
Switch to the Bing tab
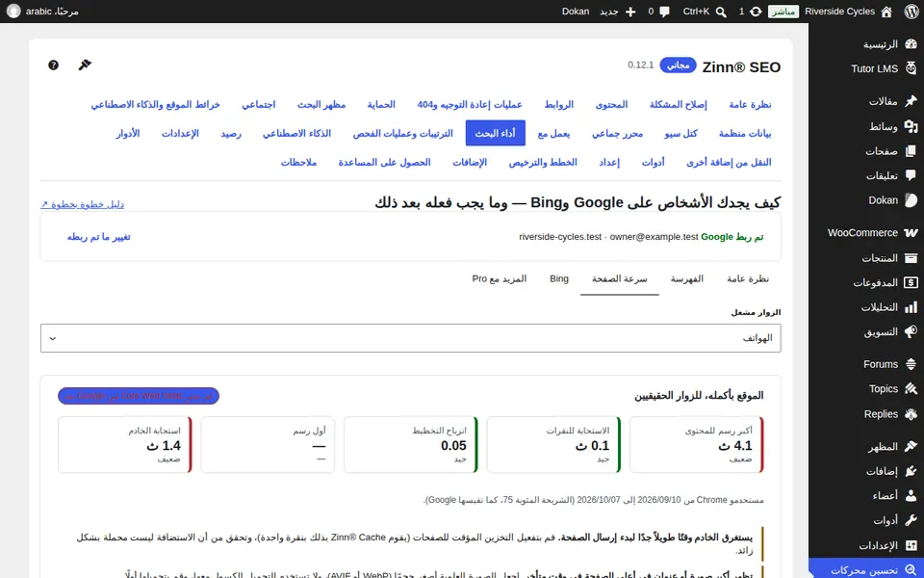[559, 279]
